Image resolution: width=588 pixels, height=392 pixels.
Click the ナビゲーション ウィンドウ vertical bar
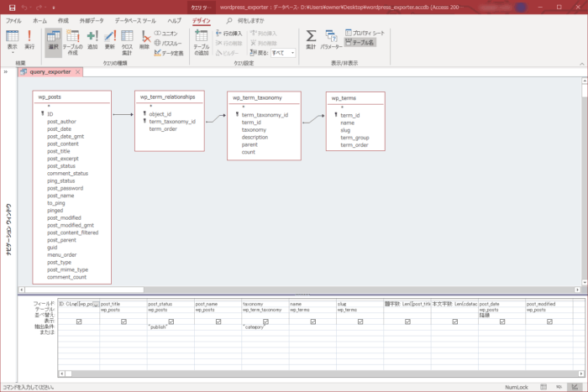(x=8, y=229)
